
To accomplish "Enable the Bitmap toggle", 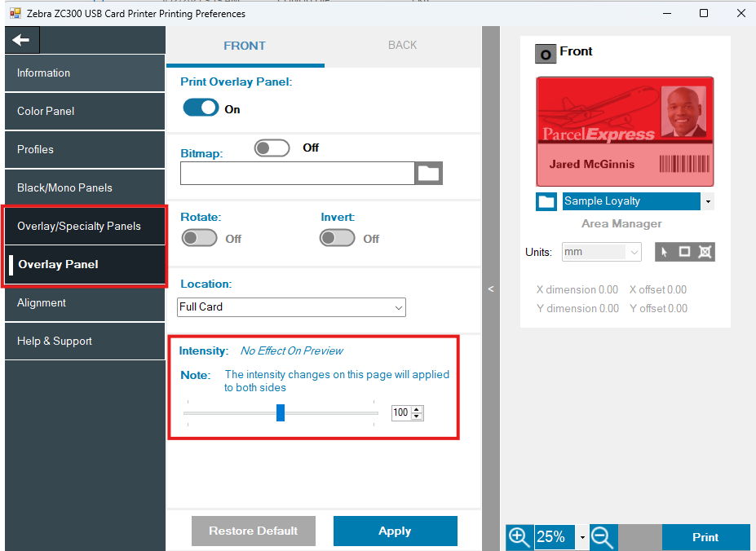I will point(272,148).
